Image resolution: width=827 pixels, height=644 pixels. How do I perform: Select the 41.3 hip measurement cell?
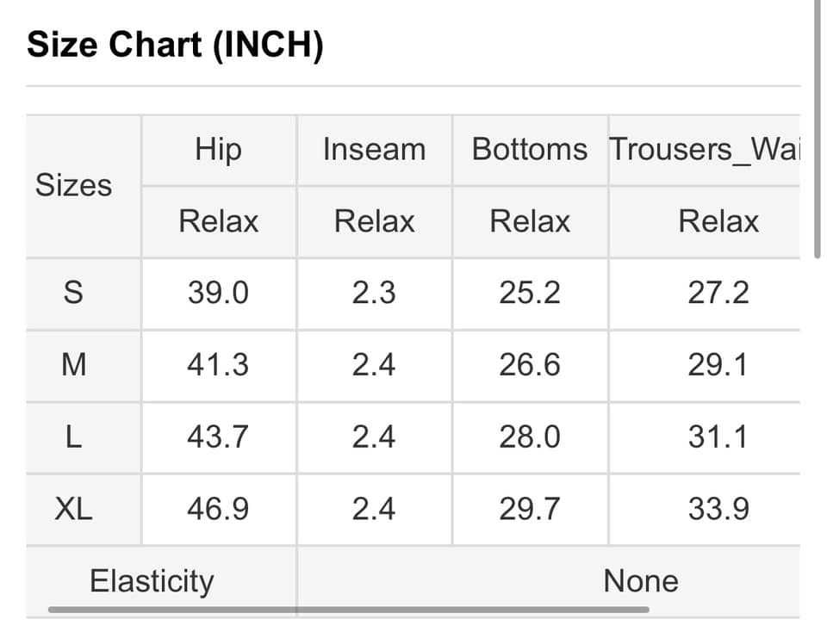click(x=218, y=365)
